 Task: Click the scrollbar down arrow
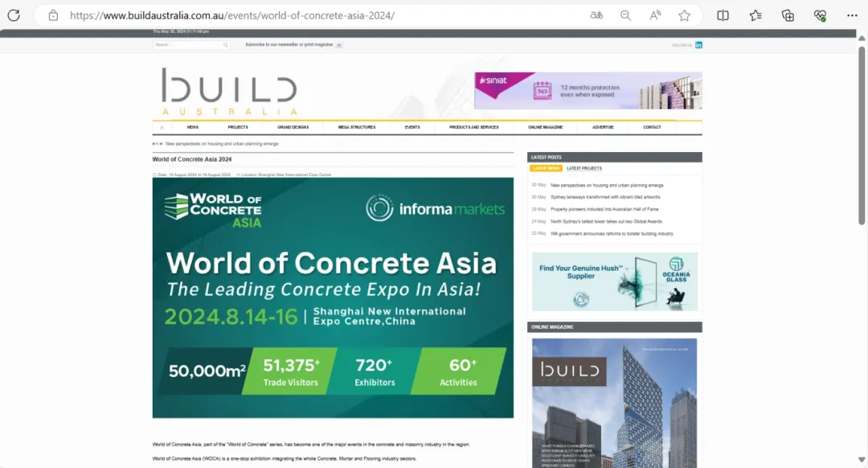pyautogui.click(x=862, y=460)
